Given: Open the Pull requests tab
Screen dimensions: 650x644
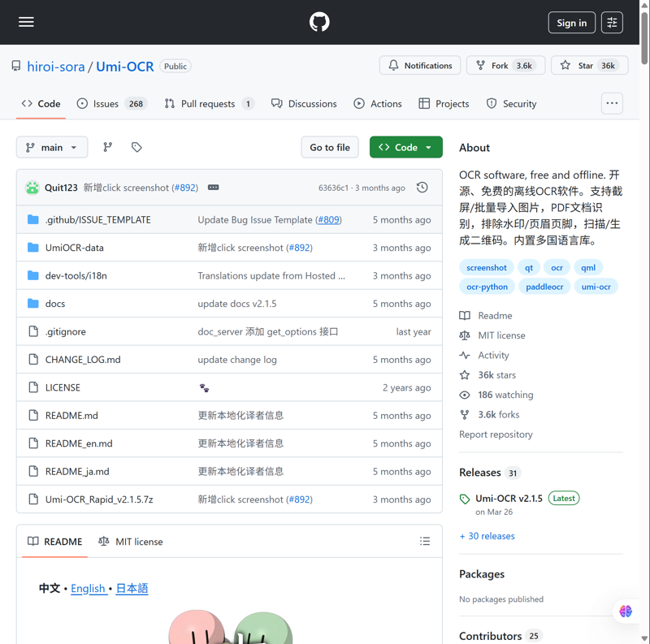Looking at the screenshot, I should pyautogui.click(x=210, y=104).
